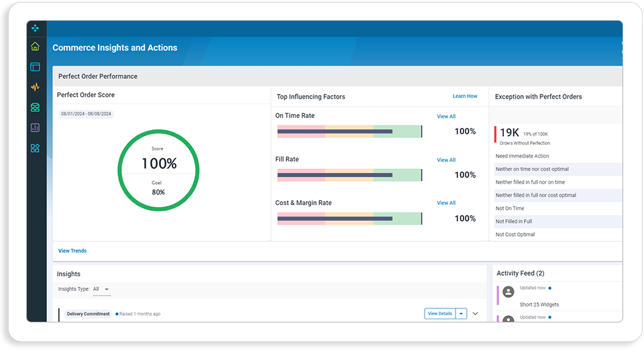The width and height of the screenshot is (644, 362).
Task: Select the Not On Time exception row
Action: pos(557,208)
